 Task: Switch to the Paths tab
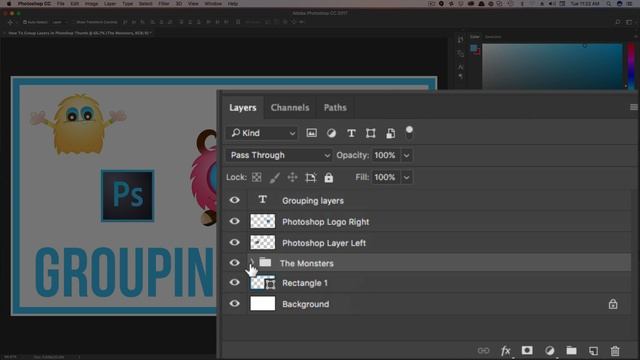point(335,108)
